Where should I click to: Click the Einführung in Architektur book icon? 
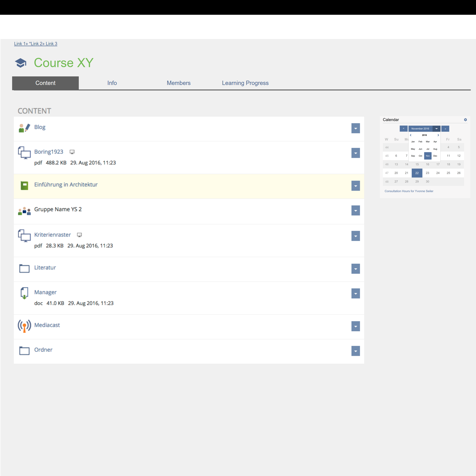click(24, 185)
